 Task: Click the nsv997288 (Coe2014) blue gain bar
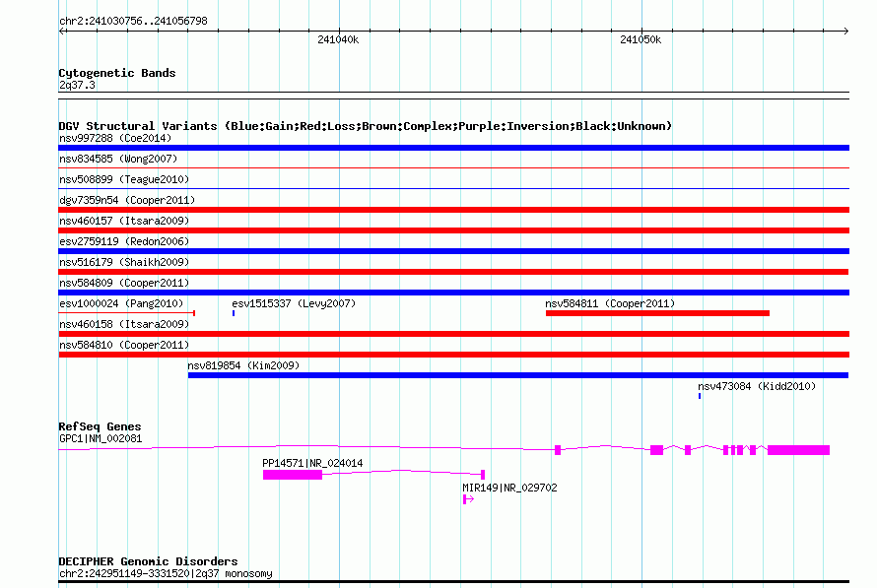click(453, 148)
